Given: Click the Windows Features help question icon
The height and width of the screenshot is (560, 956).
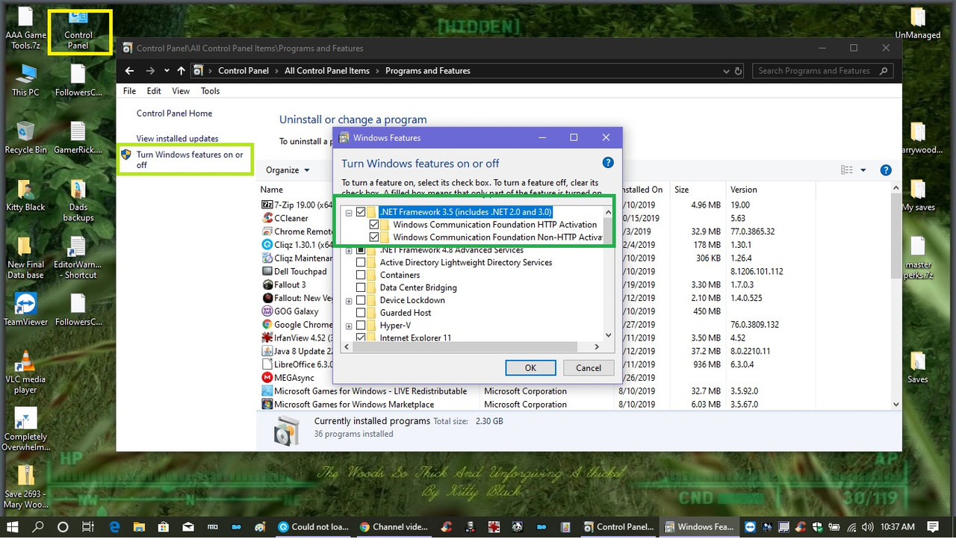Looking at the screenshot, I should point(608,163).
